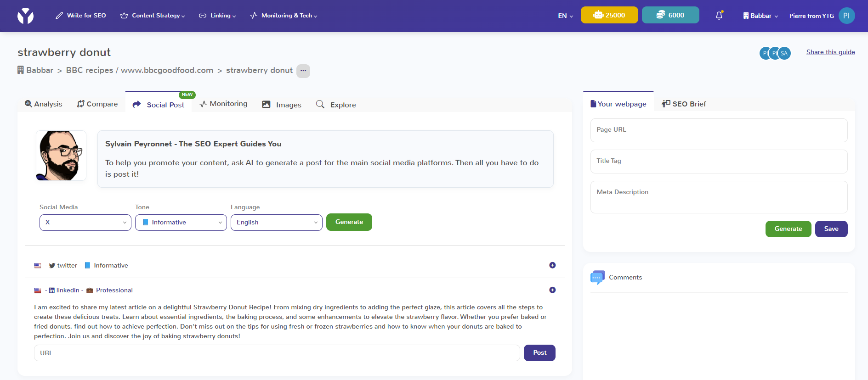
Task: Open the PI user avatar menu
Action: [846, 16]
